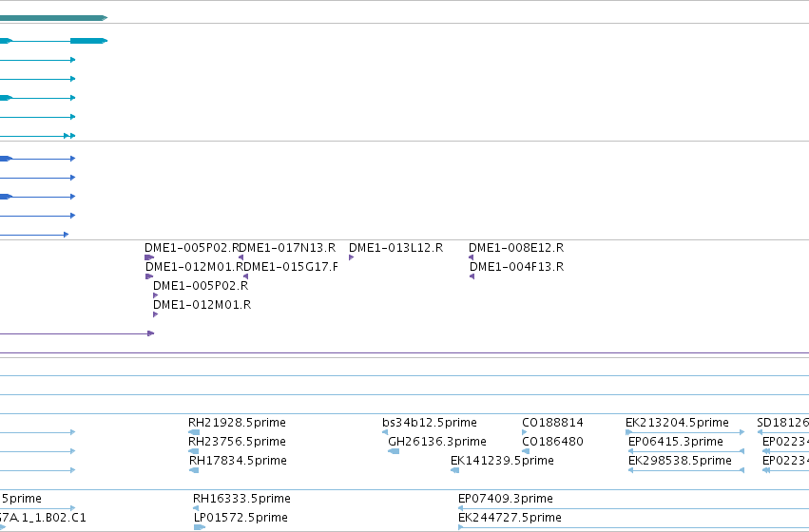Select the DME1-004F13.R feature label
The height and width of the screenshot is (532, 809).
[x=516, y=267]
